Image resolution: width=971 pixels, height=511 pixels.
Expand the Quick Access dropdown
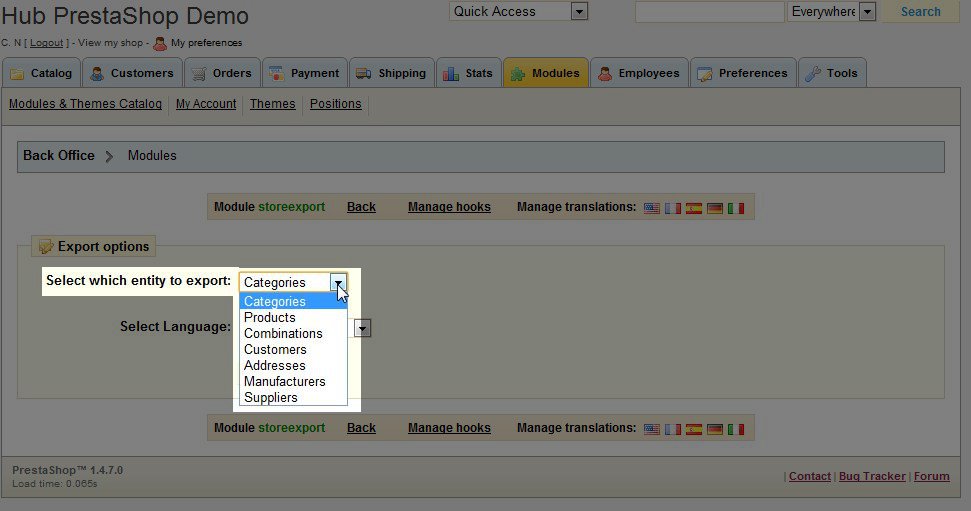(x=579, y=12)
